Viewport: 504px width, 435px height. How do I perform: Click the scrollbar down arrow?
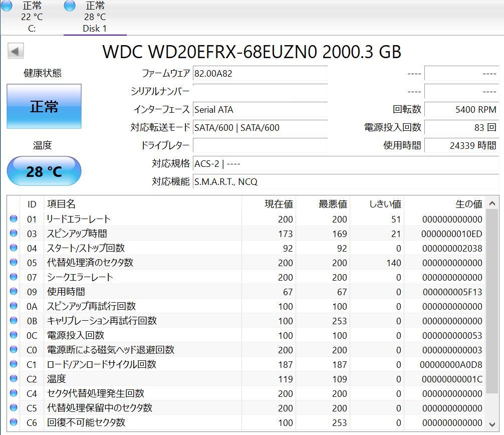[492, 424]
